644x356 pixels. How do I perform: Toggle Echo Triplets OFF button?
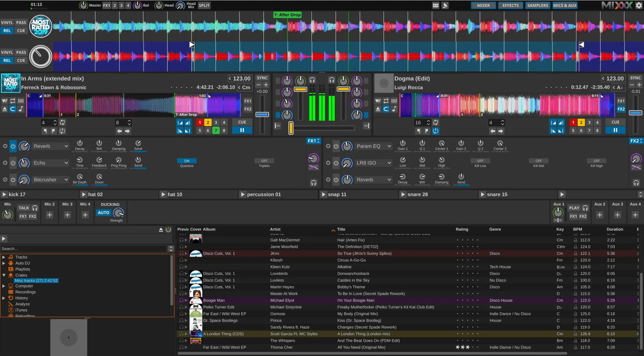pos(264,161)
